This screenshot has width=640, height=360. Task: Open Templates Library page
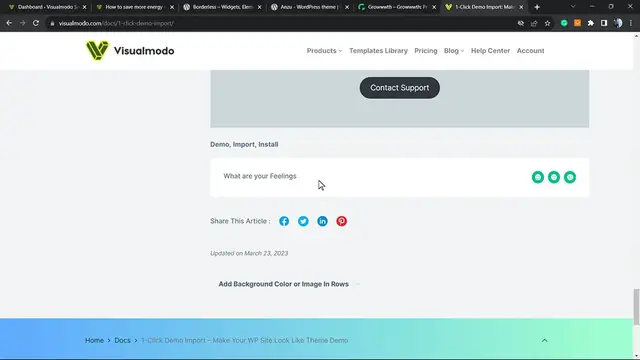[x=378, y=51]
